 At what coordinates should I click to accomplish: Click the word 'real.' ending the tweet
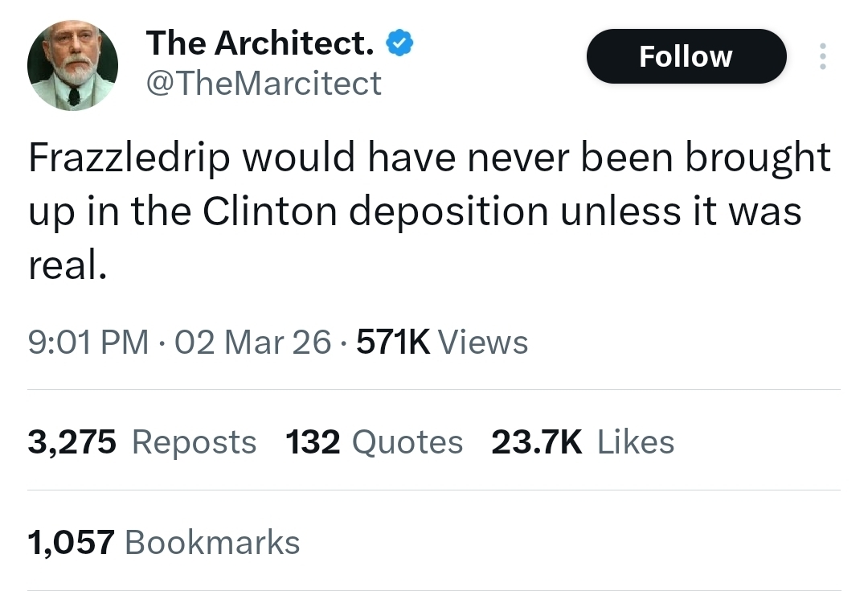click(x=68, y=266)
